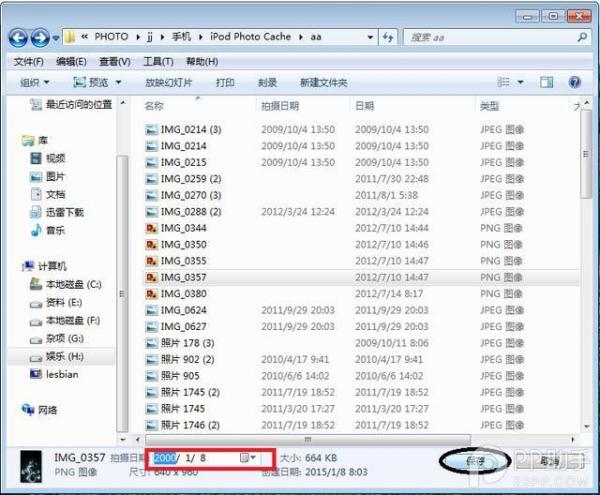Select the PNG file IMG_0350
Screen dimensions: 600x495
point(176,245)
